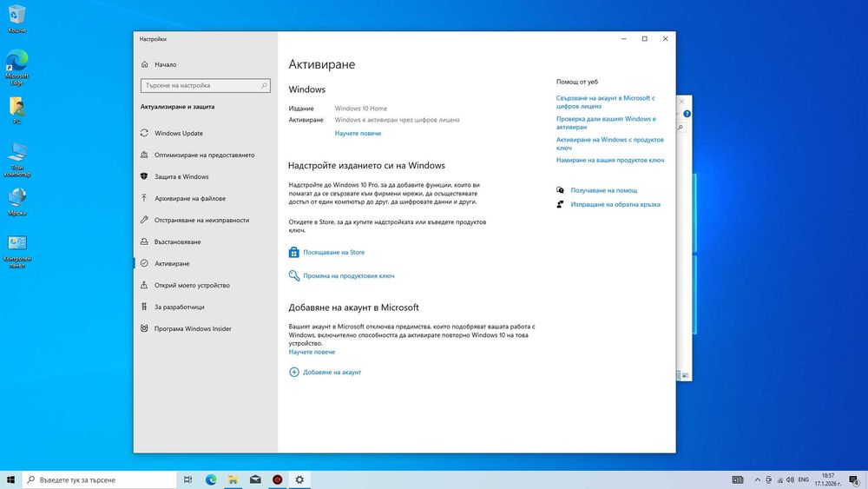Click the checkmark circle Активиране icon
Screen dimensions: 868x489
tap(144, 263)
